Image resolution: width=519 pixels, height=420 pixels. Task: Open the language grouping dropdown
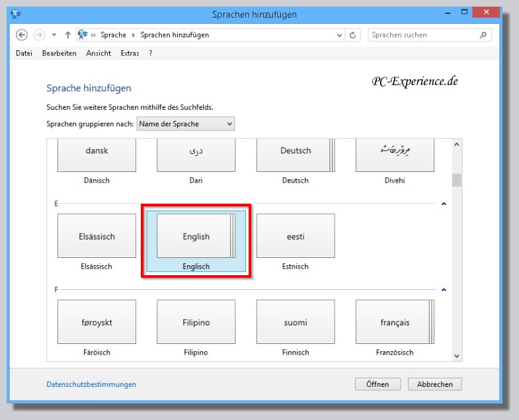tap(186, 124)
